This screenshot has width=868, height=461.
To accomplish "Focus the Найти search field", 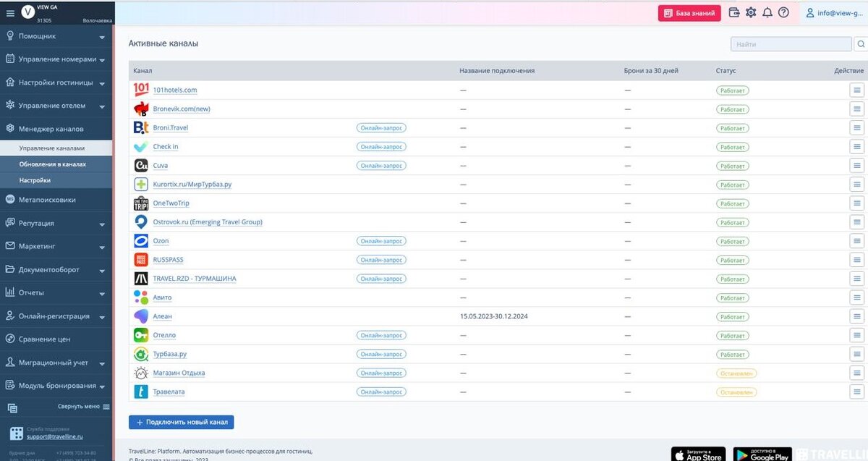I will [791, 44].
